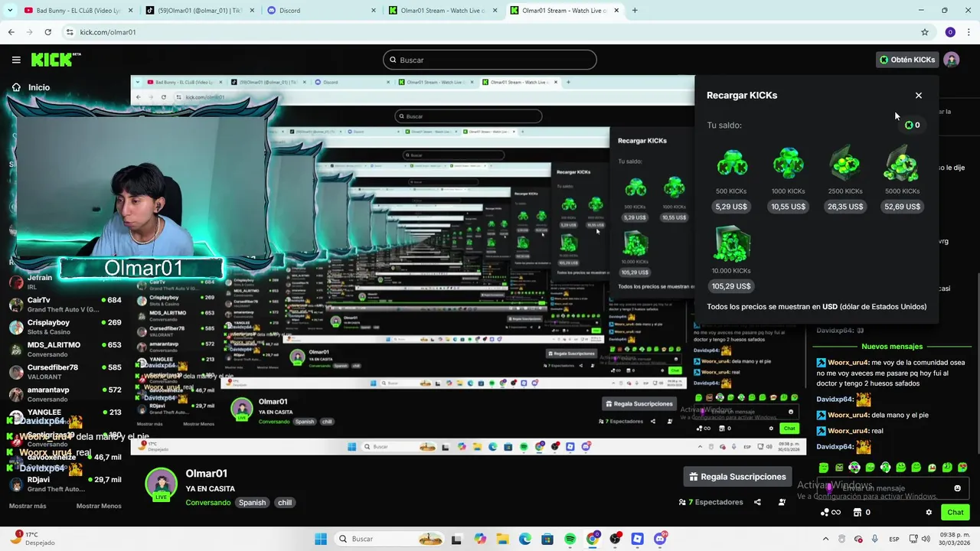The image size is (980, 551).
Task: Select the 5000 KICKs gem pack
Action: coord(902,163)
